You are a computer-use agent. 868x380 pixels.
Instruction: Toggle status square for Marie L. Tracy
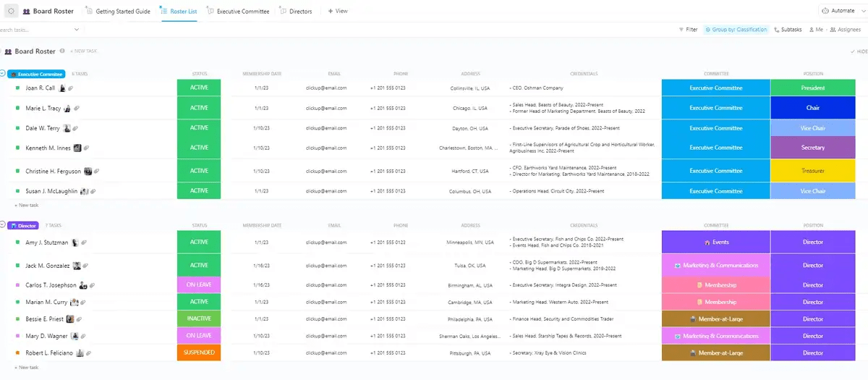(17, 108)
